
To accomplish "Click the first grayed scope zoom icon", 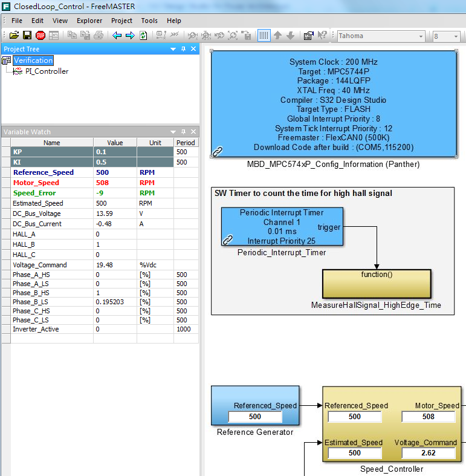I will 193,36.
